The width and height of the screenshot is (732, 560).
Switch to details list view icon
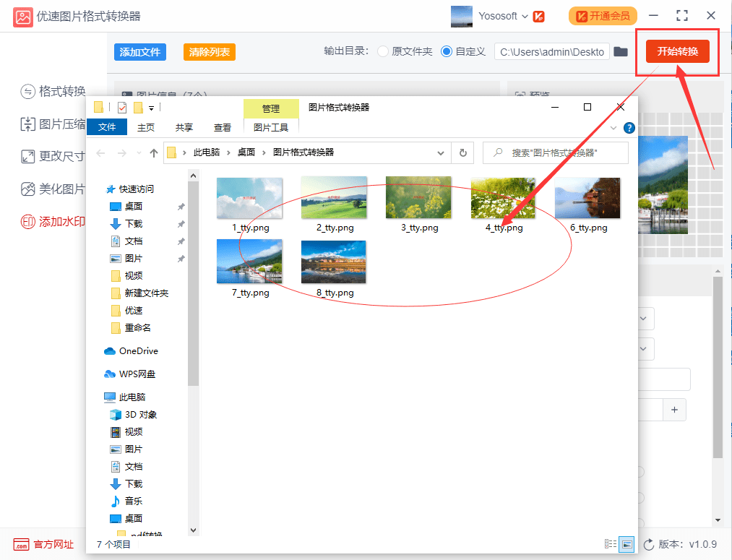611,544
